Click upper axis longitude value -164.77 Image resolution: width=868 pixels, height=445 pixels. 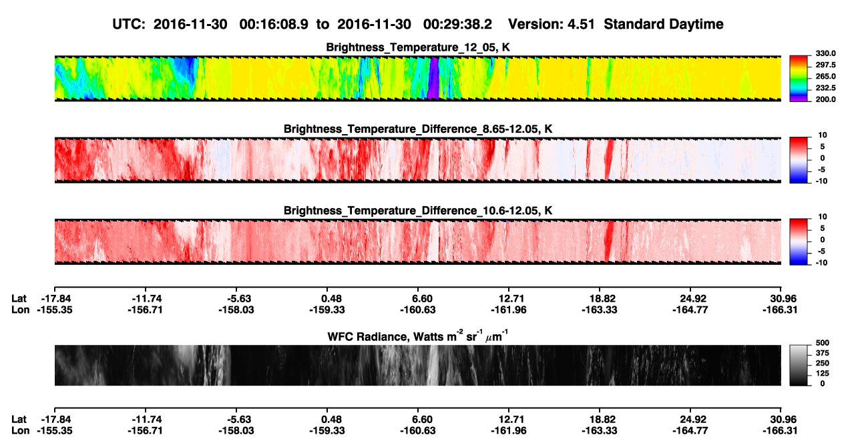(690, 310)
